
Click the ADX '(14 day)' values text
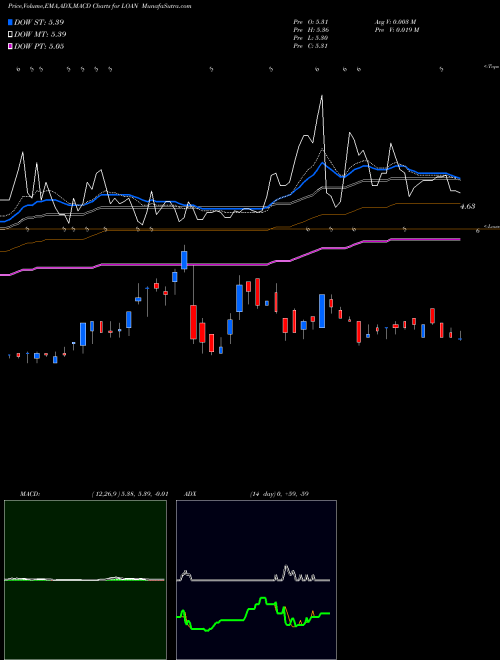[x=279, y=494]
